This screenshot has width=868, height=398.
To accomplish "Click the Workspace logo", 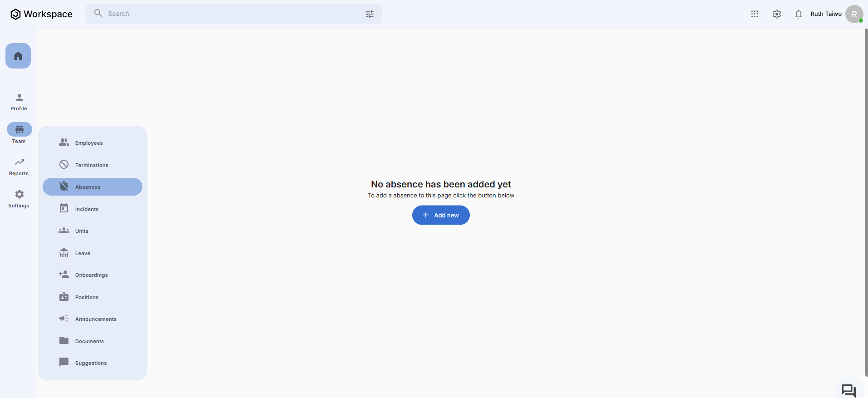I will point(41,14).
